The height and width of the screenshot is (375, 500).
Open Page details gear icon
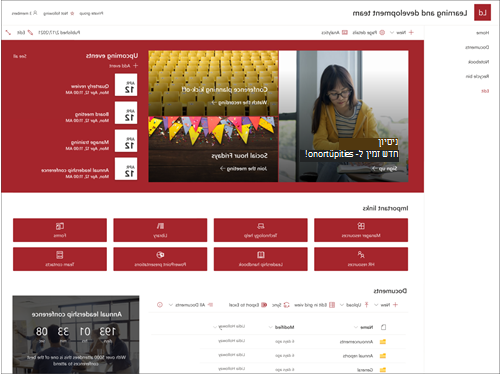(x=382, y=32)
